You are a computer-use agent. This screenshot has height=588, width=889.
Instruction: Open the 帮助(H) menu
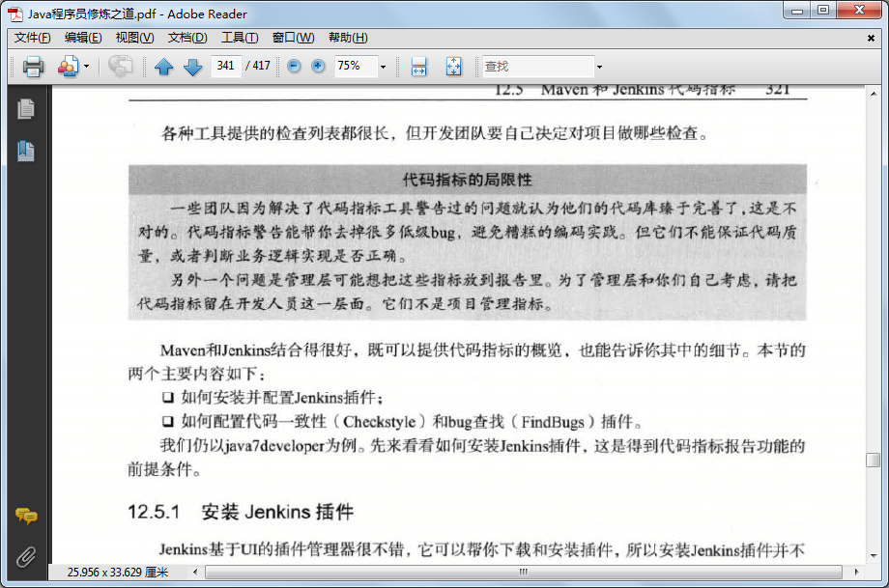click(348, 38)
